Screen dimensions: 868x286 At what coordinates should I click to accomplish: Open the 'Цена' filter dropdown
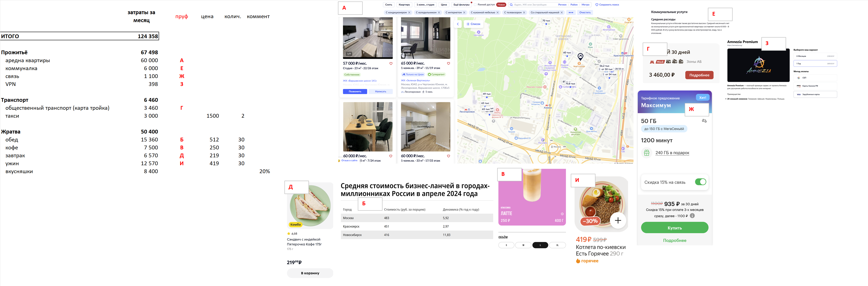[444, 5]
